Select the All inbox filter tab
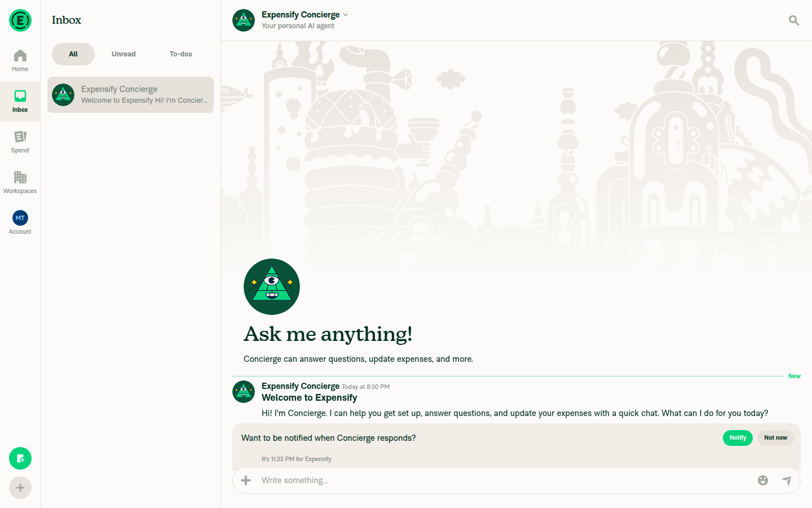Image resolution: width=812 pixels, height=508 pixels. pos(73,54)
